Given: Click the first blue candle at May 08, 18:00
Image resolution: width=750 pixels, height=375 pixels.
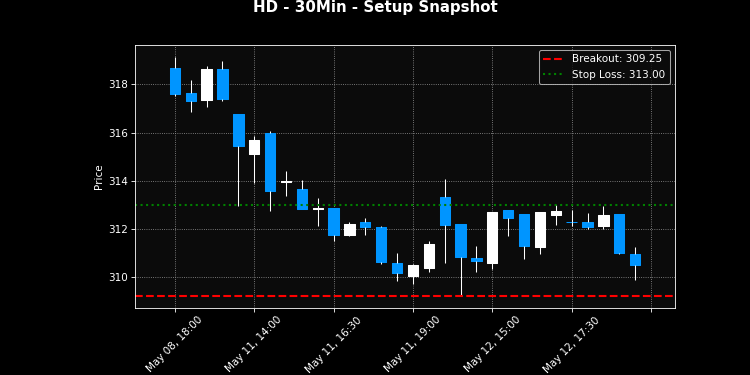Looking at the screenshot, I should pyautogui.click(x=176, y=81).
